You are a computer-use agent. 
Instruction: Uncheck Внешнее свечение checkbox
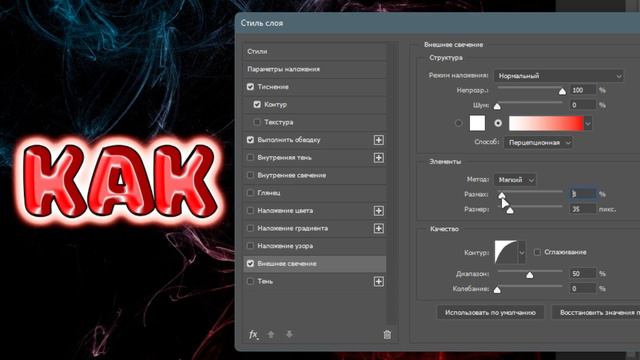point(250,264)
